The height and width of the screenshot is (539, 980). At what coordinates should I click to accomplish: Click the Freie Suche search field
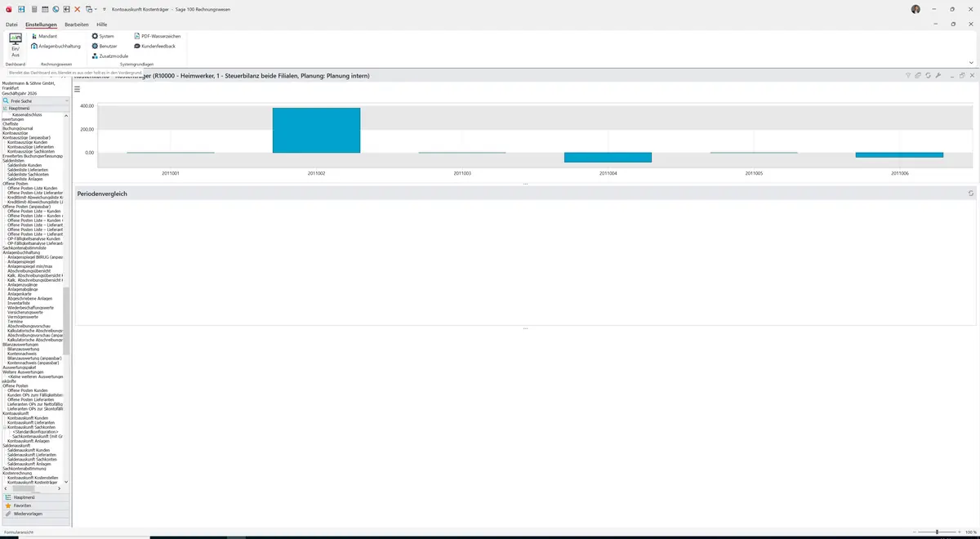(x=38, y=100)
